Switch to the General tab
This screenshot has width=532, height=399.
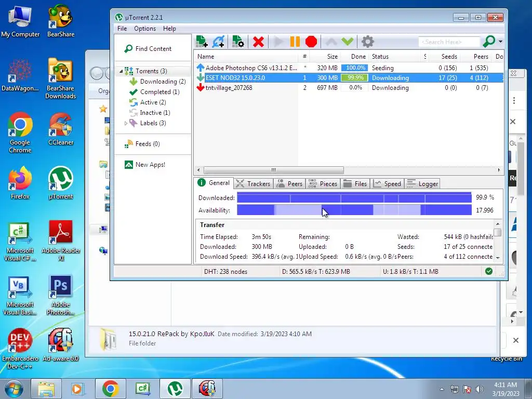214,183
